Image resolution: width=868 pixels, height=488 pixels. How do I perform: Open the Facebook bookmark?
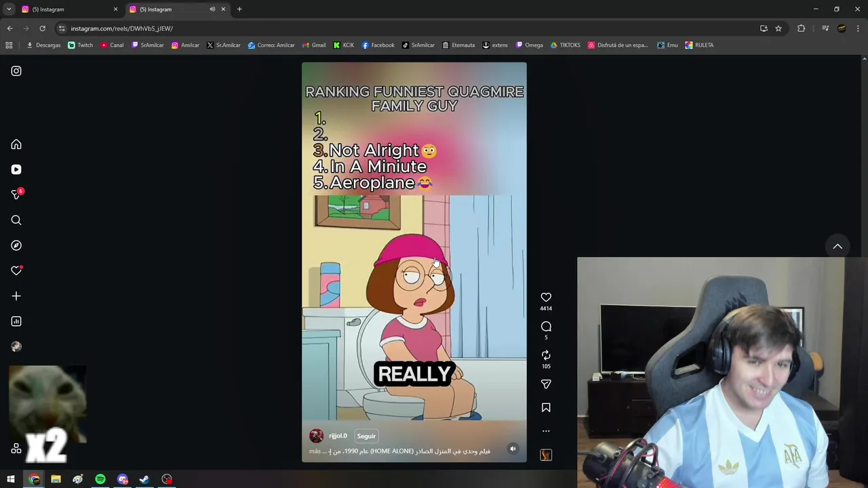point(378,45)
